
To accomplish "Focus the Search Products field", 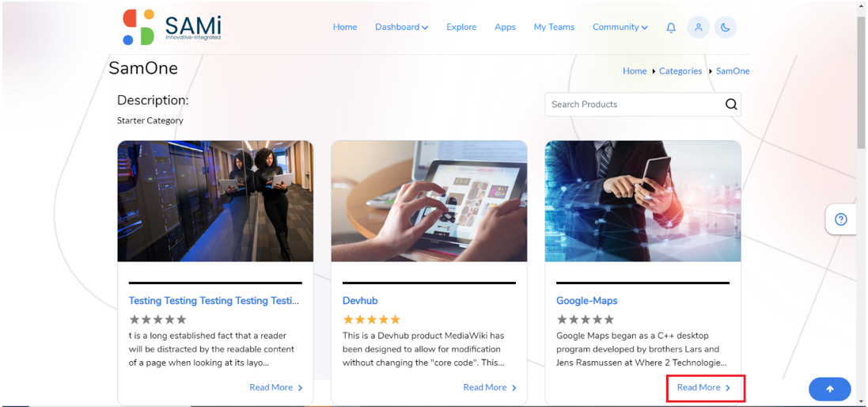I will coord(642,104).
